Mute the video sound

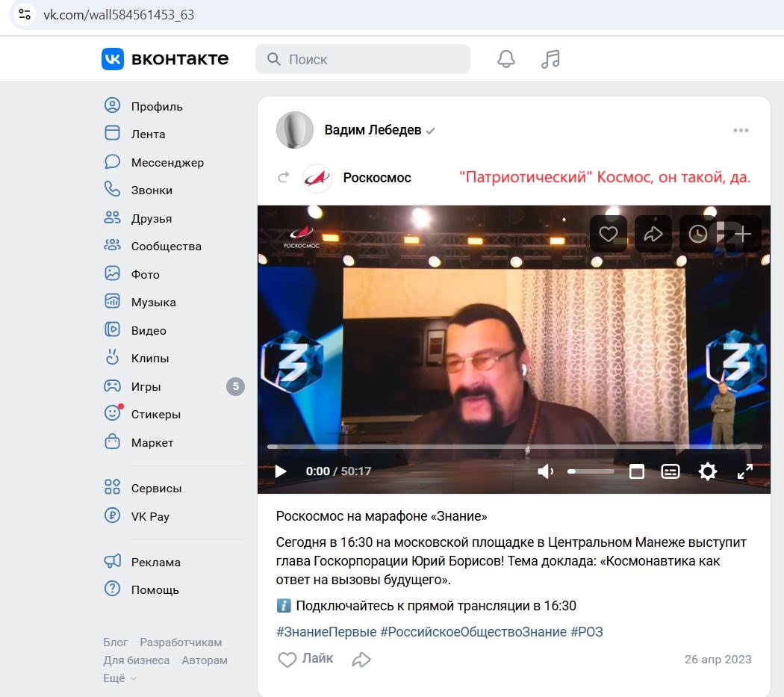click(545, 471)
